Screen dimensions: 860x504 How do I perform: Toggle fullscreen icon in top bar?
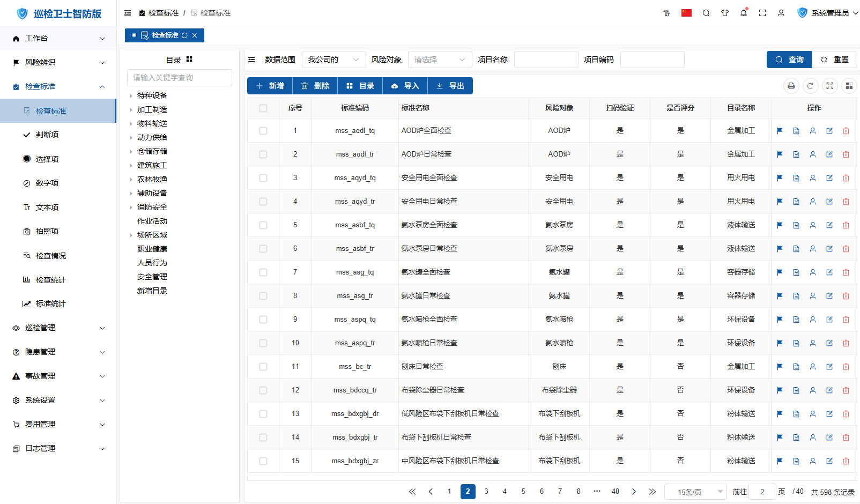[762, 13]
